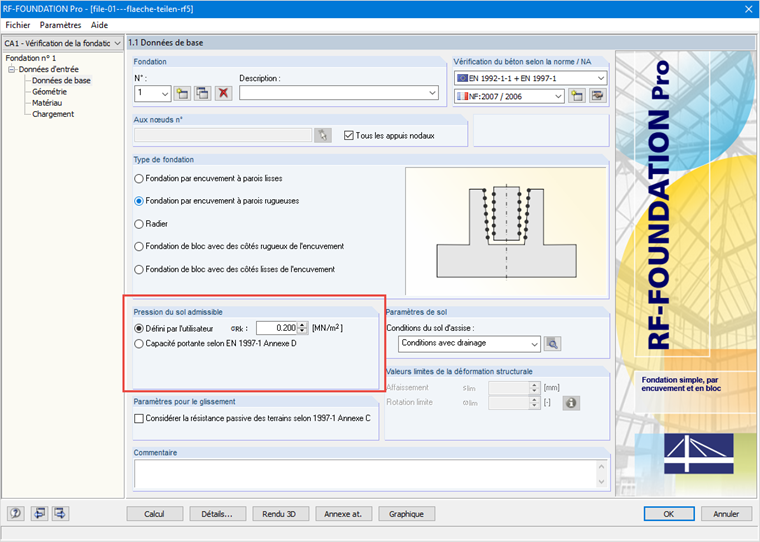
Task: Select Géométrie in navigator tree
Action: 49,92
